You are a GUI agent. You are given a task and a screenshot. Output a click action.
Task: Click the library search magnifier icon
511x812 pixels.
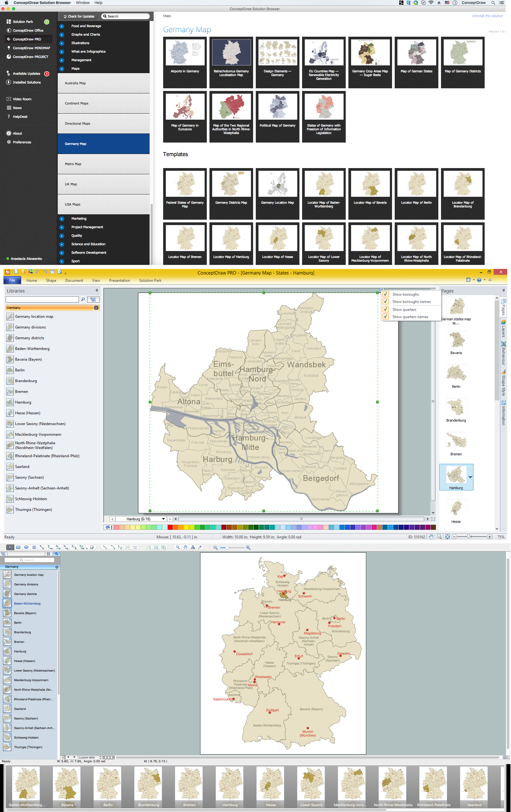point(83,299)
